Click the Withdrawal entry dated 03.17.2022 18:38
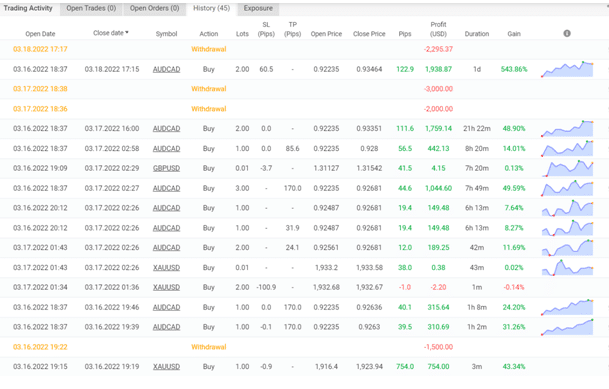609x389 pixels. click(x=209, y=89)
